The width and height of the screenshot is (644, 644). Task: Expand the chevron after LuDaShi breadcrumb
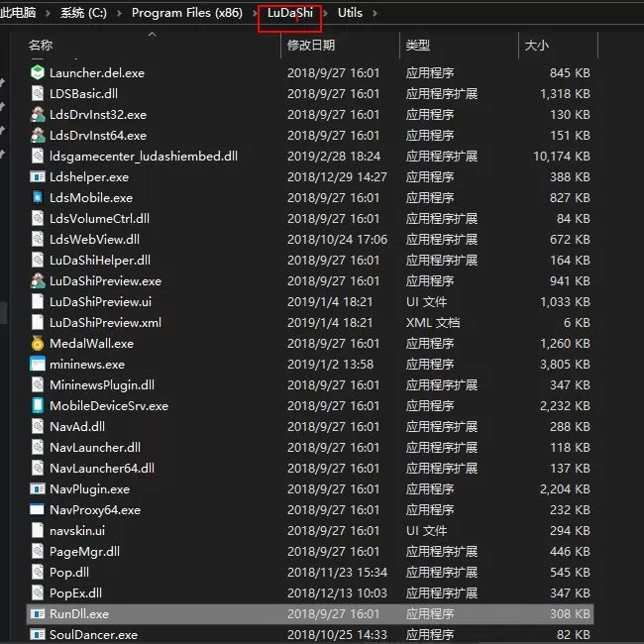tap(326, 13)
